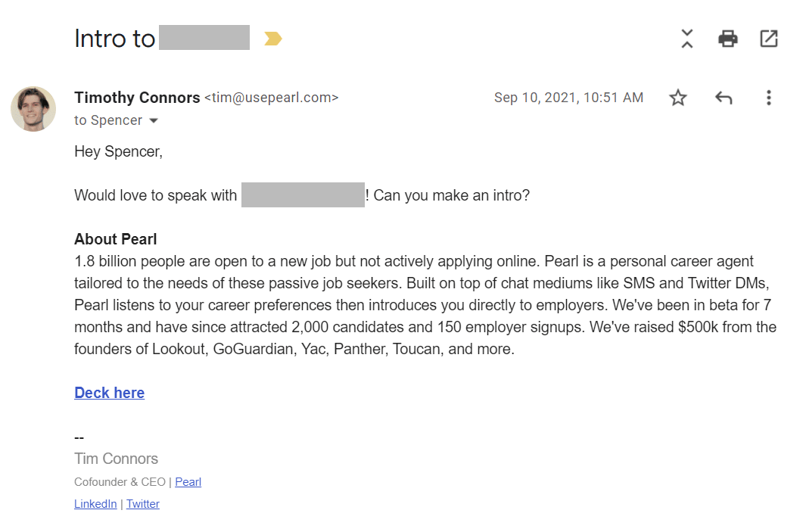
Task: Toggle the star on this message
Action: [x=677, y=98]
